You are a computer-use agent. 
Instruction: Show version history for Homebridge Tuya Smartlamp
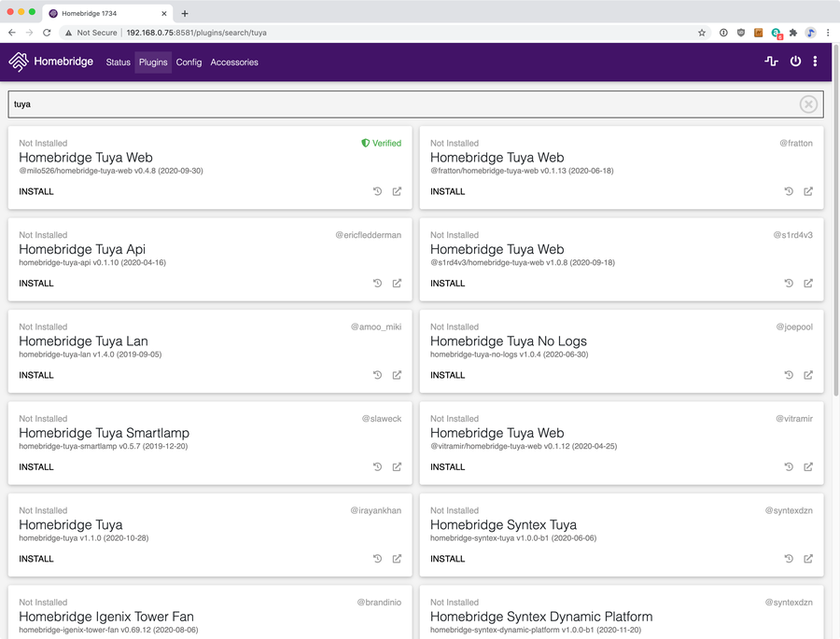coord(377,467)
